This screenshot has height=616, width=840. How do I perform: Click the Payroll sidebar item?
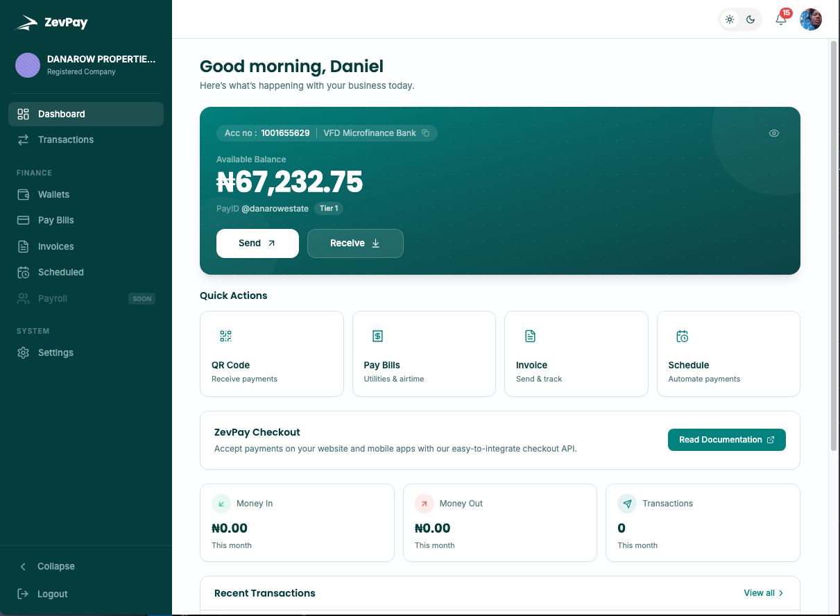point(86,298)
